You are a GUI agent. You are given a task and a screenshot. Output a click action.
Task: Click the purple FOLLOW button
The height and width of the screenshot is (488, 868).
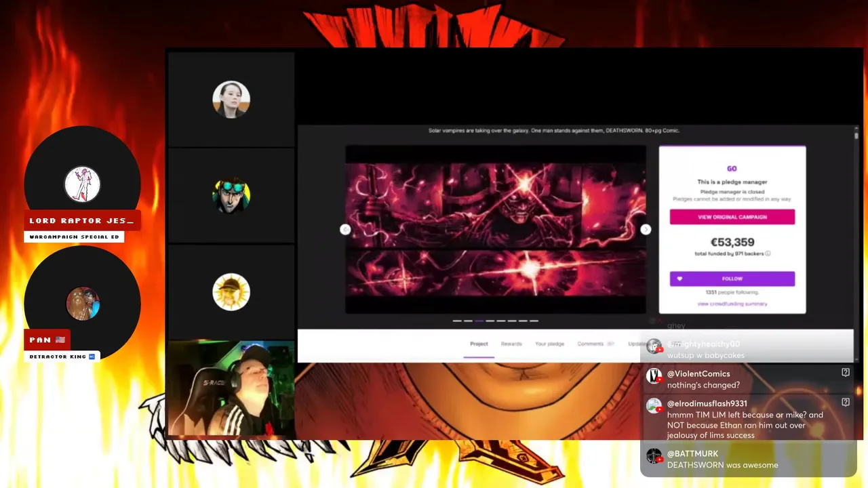click(732, 279)
